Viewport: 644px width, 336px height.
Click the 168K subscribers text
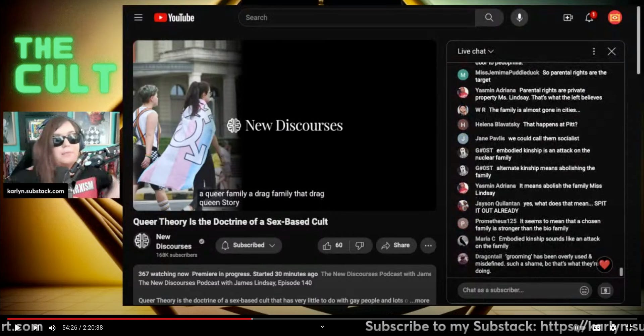[176, 255]
